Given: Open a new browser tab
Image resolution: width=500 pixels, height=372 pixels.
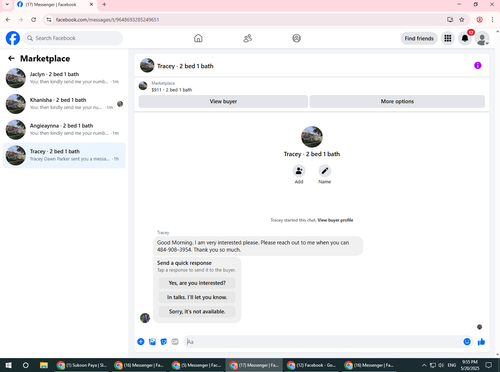Looking at the screenshot, I should pos(104,4).
